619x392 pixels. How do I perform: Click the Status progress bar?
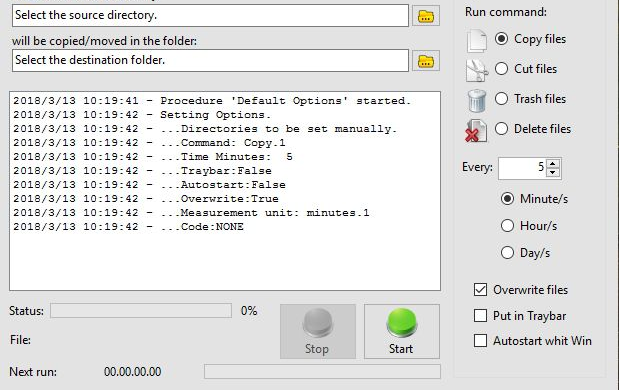pyautogui.click(x=141, y=311)
